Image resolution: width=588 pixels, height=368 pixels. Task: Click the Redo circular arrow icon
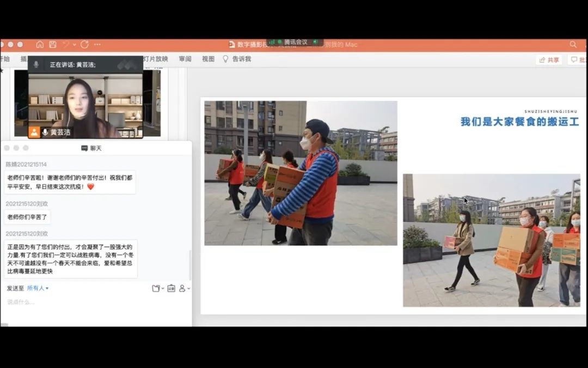(x=84, y=45)
